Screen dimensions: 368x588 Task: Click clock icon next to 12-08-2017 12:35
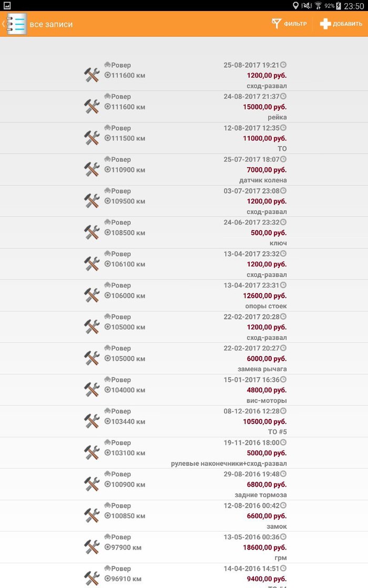coord(283,128)
